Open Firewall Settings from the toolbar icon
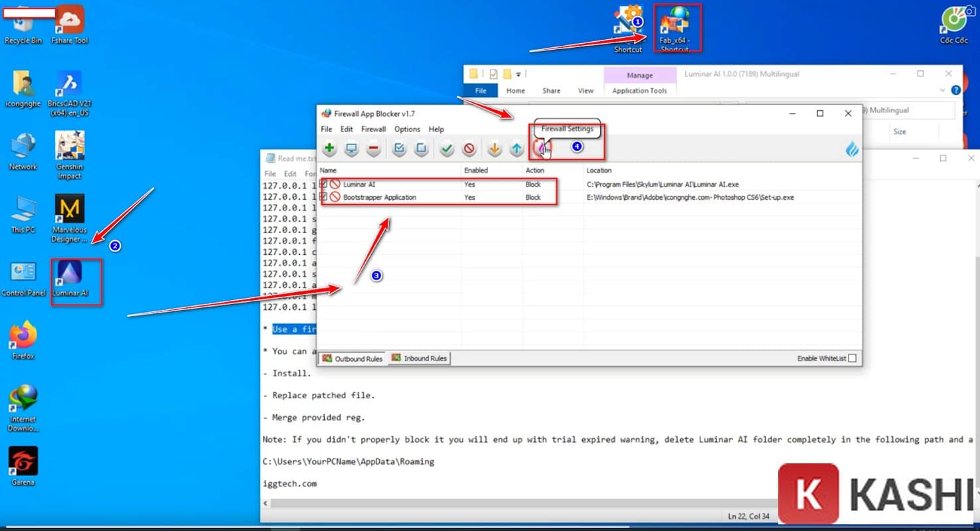 542,149
